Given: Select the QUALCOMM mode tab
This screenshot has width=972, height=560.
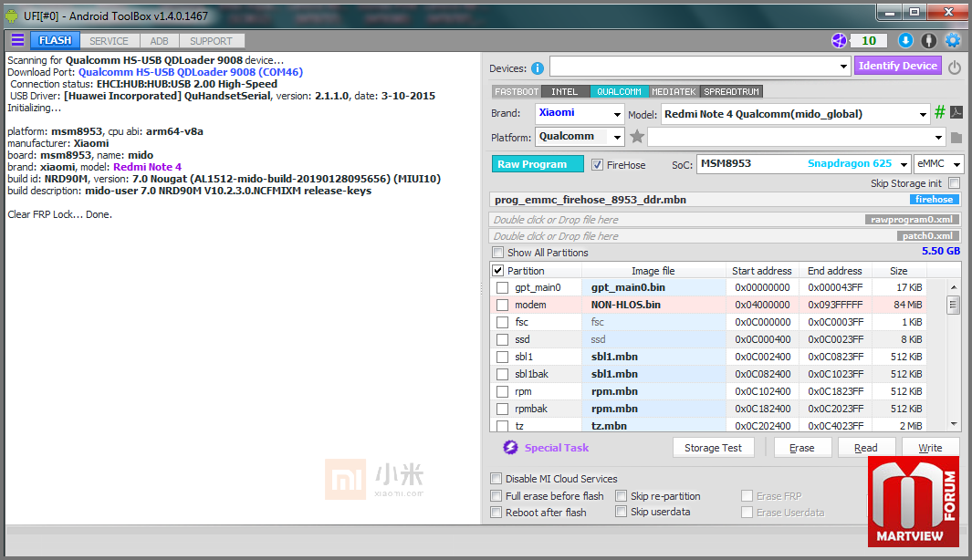Looking at the screenshot, I should [x=620, y=92].
